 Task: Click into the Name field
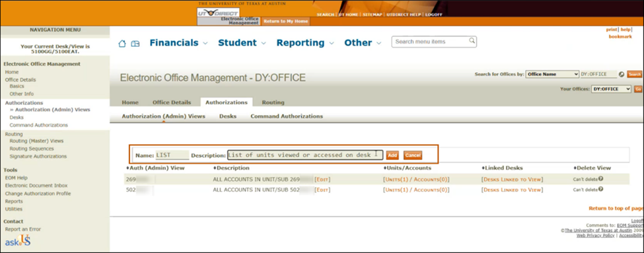coord(172,155)
